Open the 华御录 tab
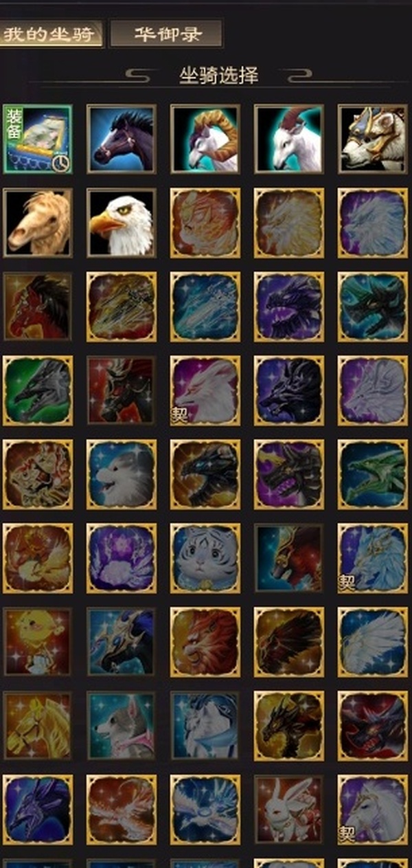 coord(166,34)
